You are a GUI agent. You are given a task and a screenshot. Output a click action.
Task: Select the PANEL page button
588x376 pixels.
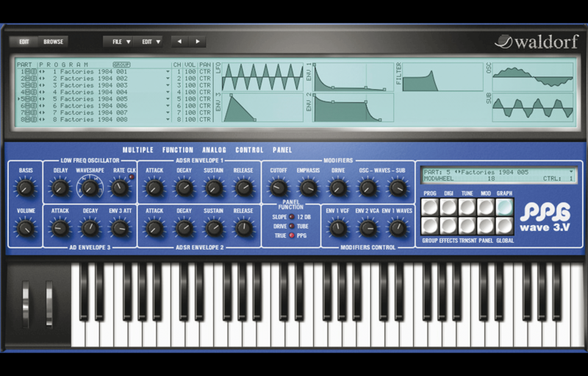tap(486, 225)
